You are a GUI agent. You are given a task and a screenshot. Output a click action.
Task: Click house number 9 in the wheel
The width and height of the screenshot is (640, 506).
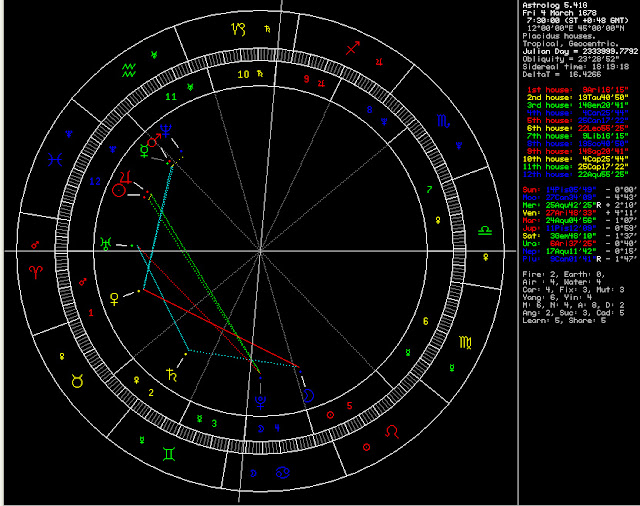(x=307, y=79)
